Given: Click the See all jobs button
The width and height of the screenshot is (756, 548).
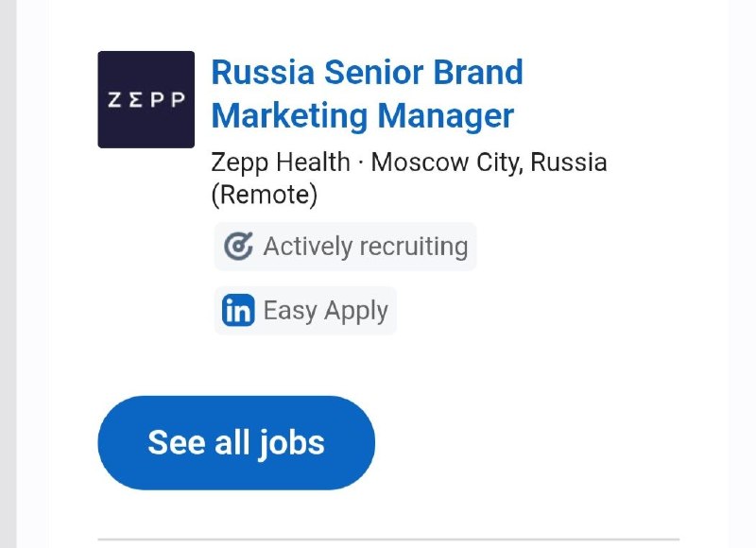Looking at the screenshot, I should [236, 442].
